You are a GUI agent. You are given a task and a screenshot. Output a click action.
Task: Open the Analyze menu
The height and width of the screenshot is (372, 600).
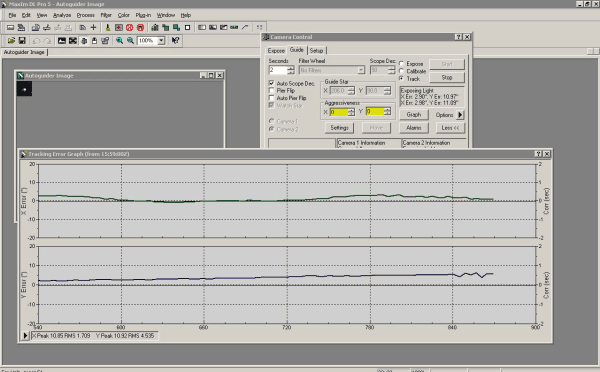pyautogui.click(x=62, y=15)
